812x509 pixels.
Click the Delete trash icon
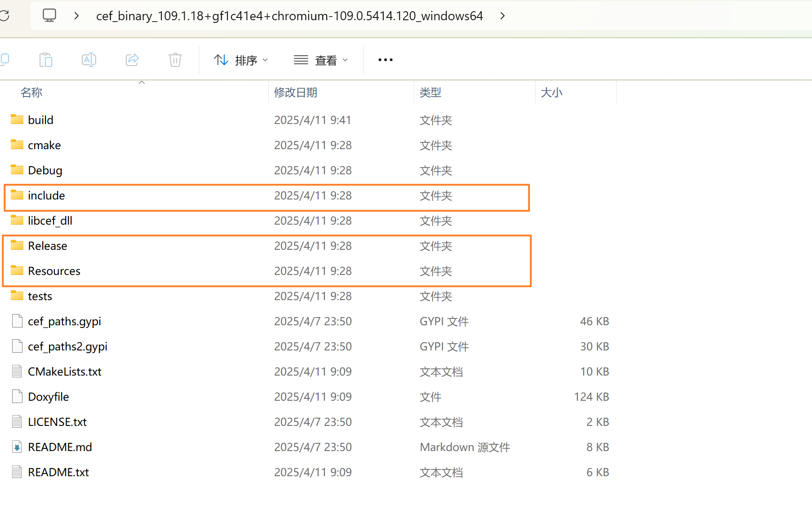pyautogui.click(x=175, y=59)
